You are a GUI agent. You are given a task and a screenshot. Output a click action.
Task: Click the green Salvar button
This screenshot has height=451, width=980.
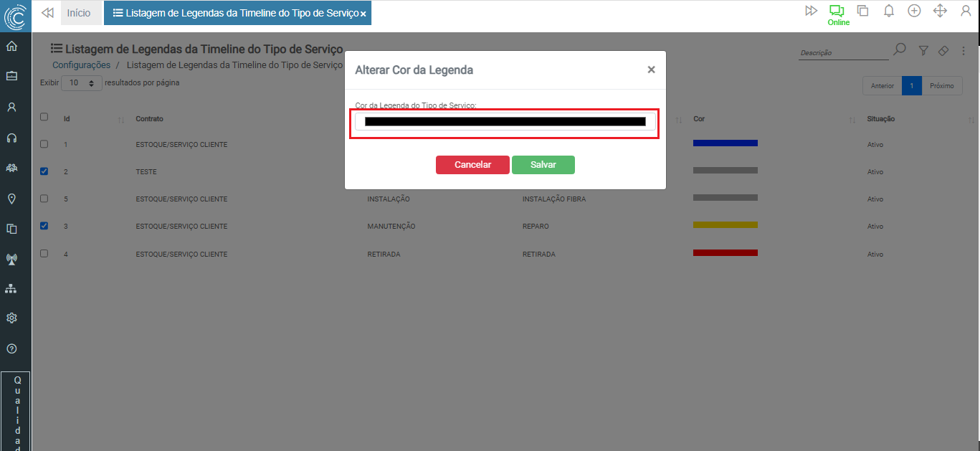(x=543, y=165)
